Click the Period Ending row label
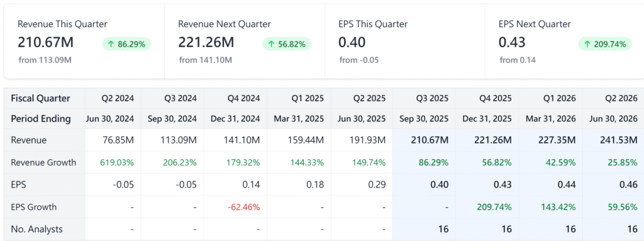Image resolution: width=644 pixels, height=241 pixels. point(41,119)
